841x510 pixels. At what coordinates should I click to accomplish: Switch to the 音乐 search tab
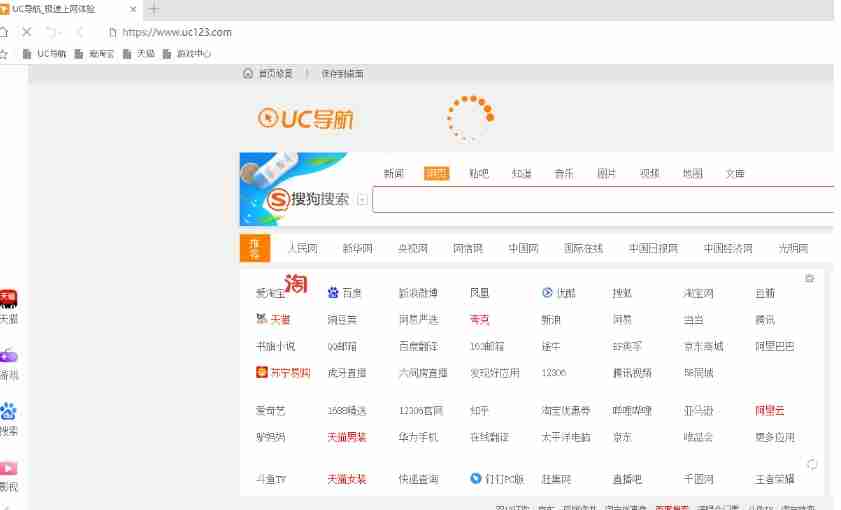click(564, 173)
